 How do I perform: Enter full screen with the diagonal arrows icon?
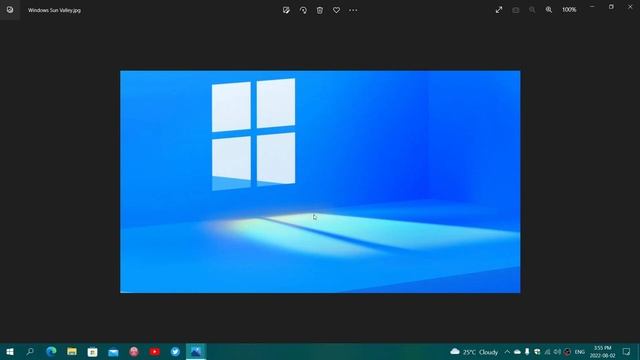click(499, 10)
